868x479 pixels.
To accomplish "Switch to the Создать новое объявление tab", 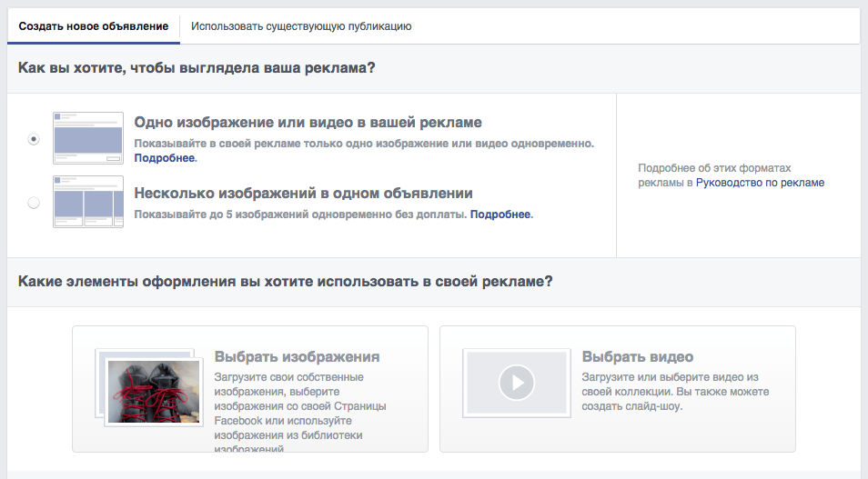I will point(94,26).
